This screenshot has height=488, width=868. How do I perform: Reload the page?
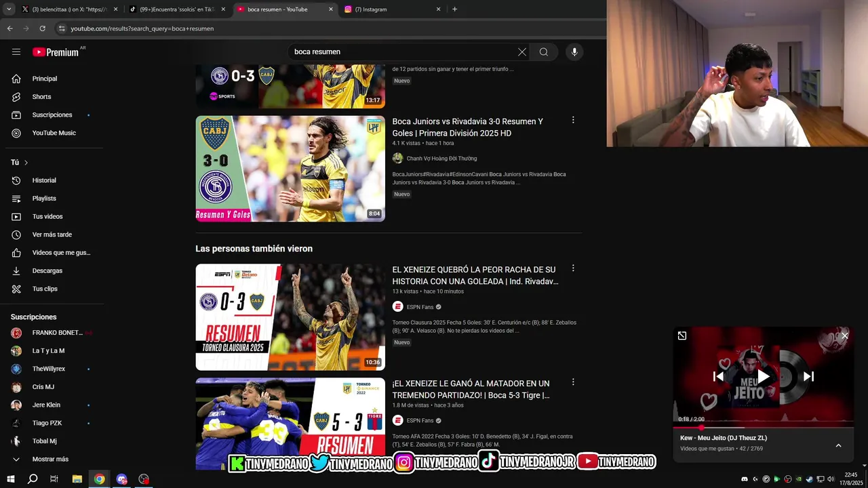[42, 28]
